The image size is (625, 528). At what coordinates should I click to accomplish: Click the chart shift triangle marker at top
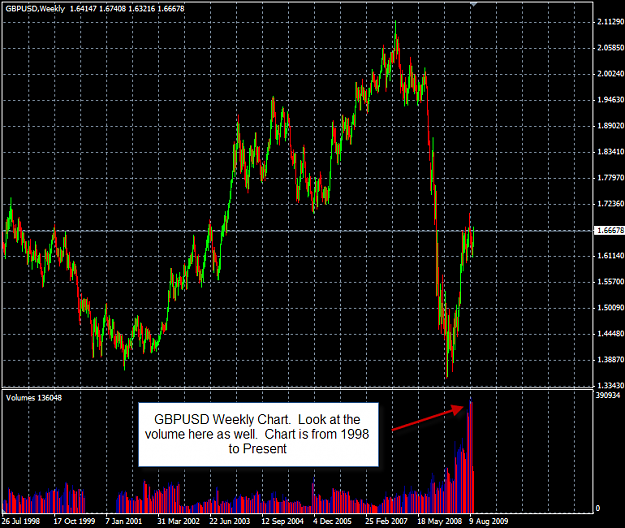coord(473,4)
